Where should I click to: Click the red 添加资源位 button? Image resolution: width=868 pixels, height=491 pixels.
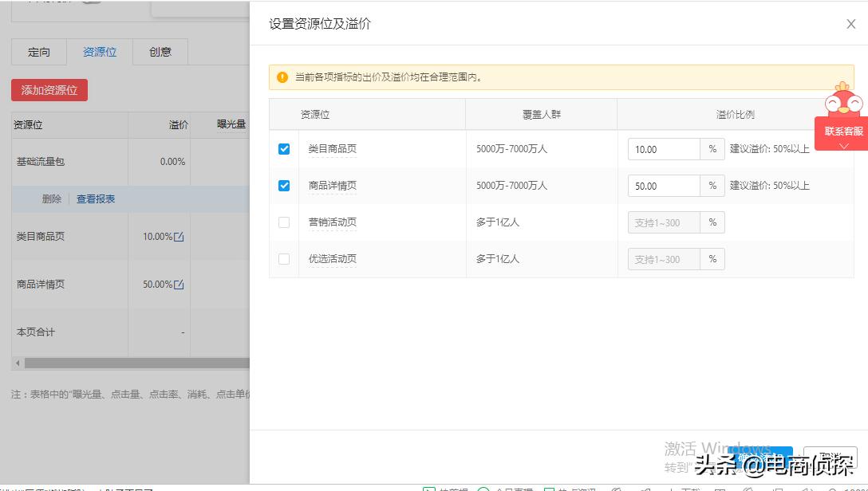coord(49,90)
